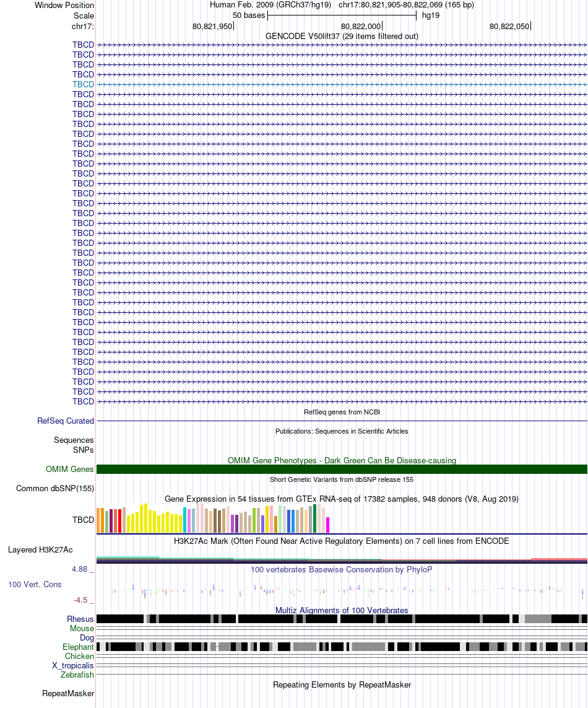Click the chr17: ruler label

pyautogui.click(x=82, y=26)
